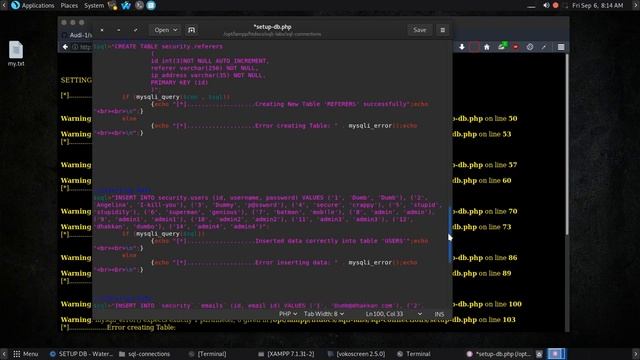Click the site info icon in browser address bar
This screenshot has height=360, width=640.
click(75, 47)
